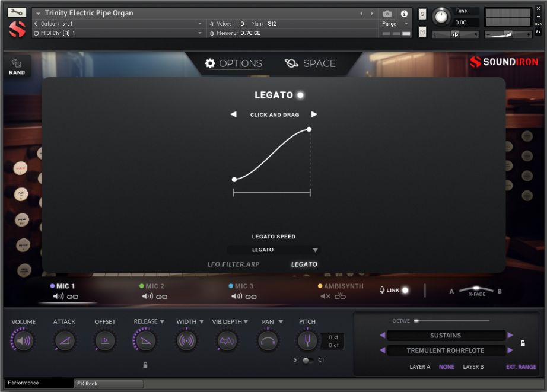Click the RAND dice icon
Viewport: 547px width, 392px height.
(17, 63)
